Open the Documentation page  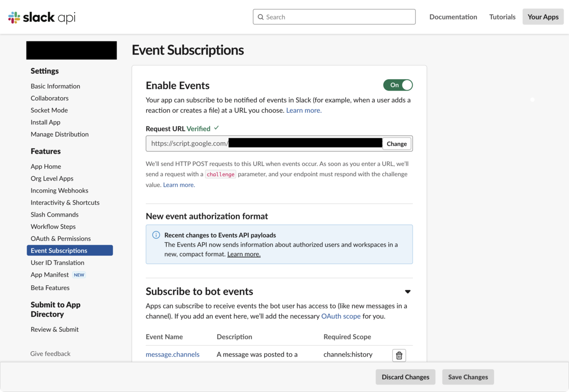point(453,17)
